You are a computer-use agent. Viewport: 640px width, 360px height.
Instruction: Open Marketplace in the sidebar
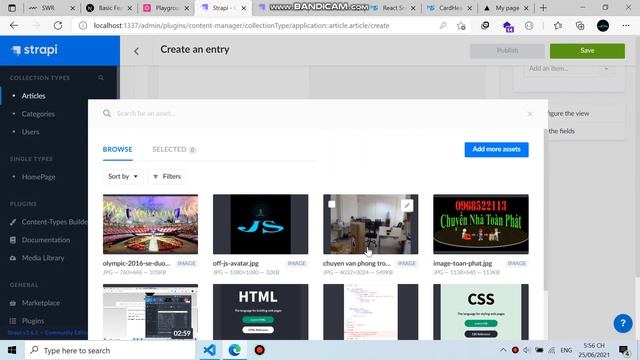click(x=40, y=303)
